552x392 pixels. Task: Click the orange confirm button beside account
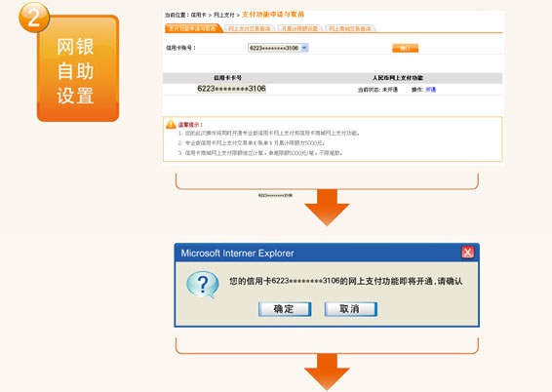pyautogui.click(x=405, y=48)
